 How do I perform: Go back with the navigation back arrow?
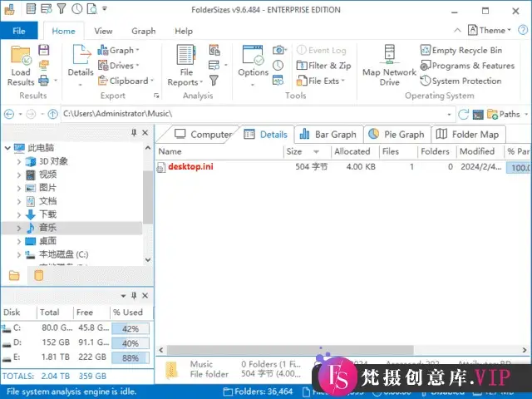pyautogui.click(x=9, y=115)
